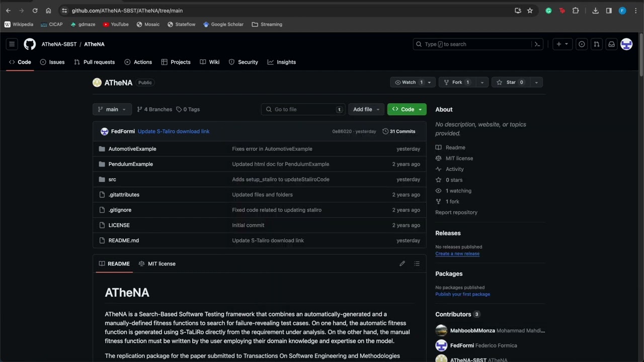This screenshot has width=644, height=362.
Task: Toggle Watch on the repository
Action: 408,82
